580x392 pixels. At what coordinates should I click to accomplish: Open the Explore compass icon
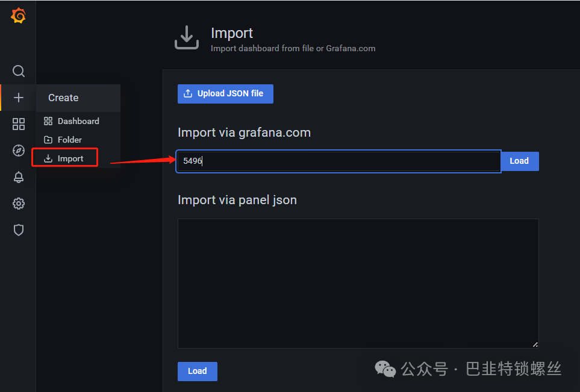(x=19, y=151)
